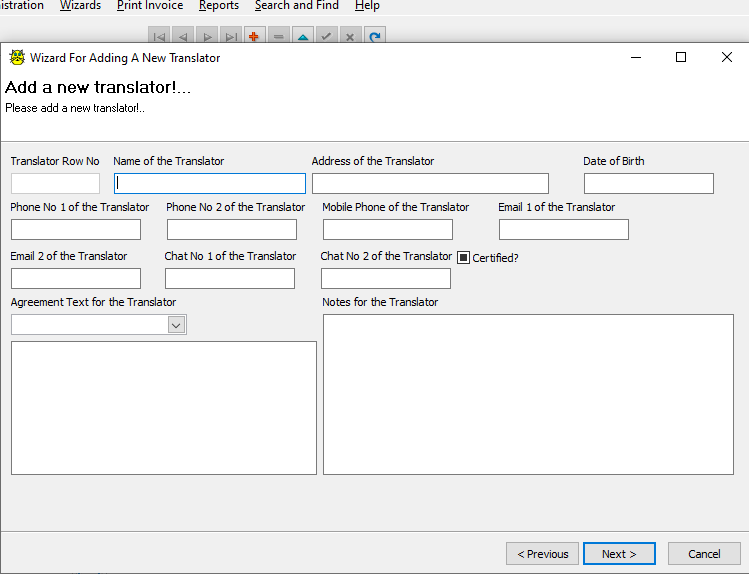Click the Next > button
The width and height of the screenshot is (749, 575).
coord(619,554)
